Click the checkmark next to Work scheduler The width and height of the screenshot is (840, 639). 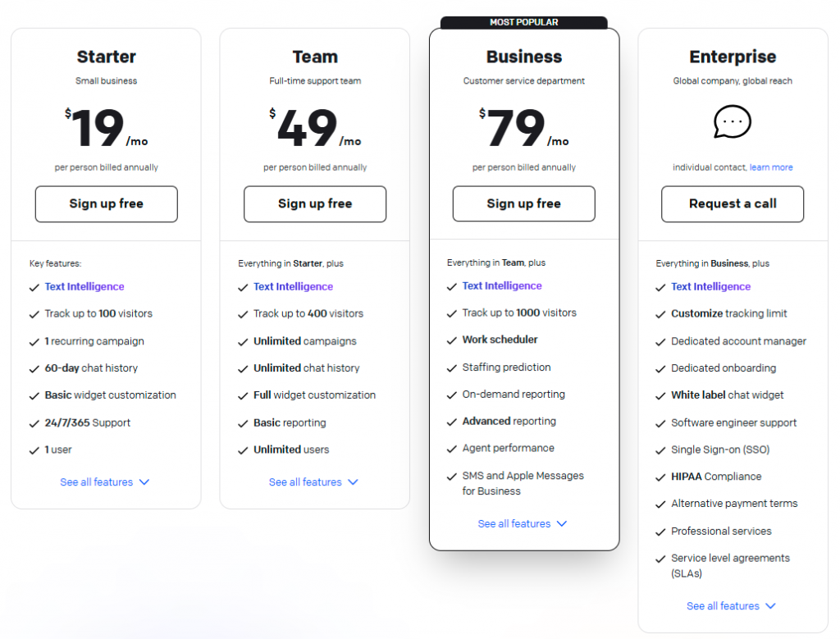(451, 340)
